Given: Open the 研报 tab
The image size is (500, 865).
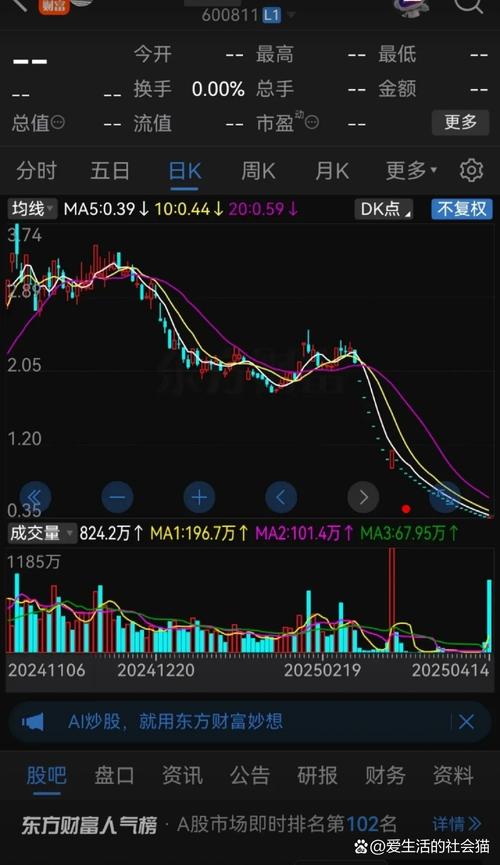Looking at the screenshot, I should [x=317, y=775].
